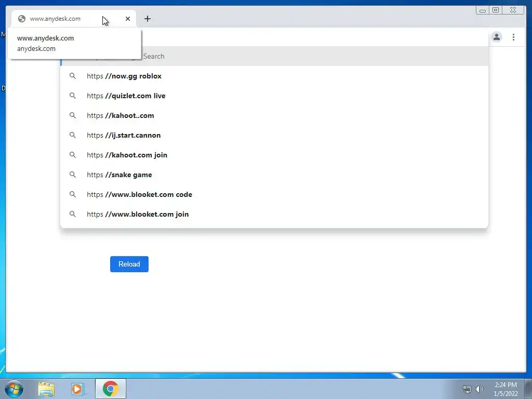This screenshot has width=532, height=399.
Task: Open a new tab with plus button
Action: coord(147,19)
